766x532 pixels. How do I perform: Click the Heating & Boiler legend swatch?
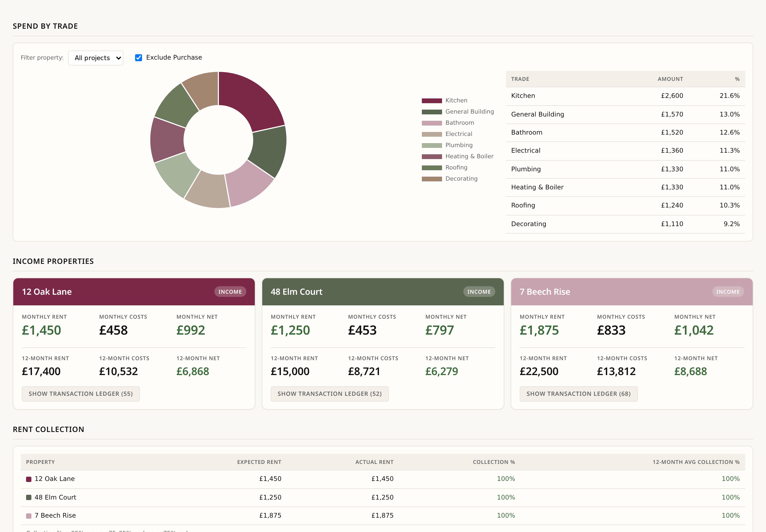click(x=432, y=156)
